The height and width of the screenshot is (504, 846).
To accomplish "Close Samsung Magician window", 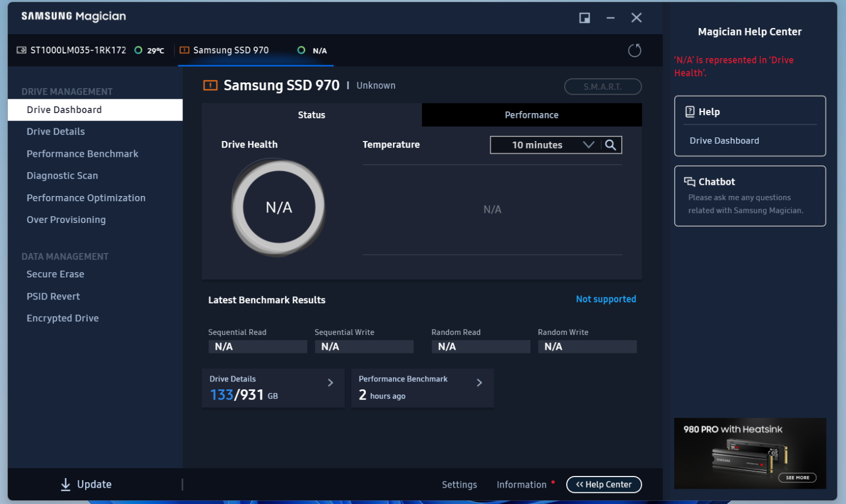I will [x=637, y=18].
